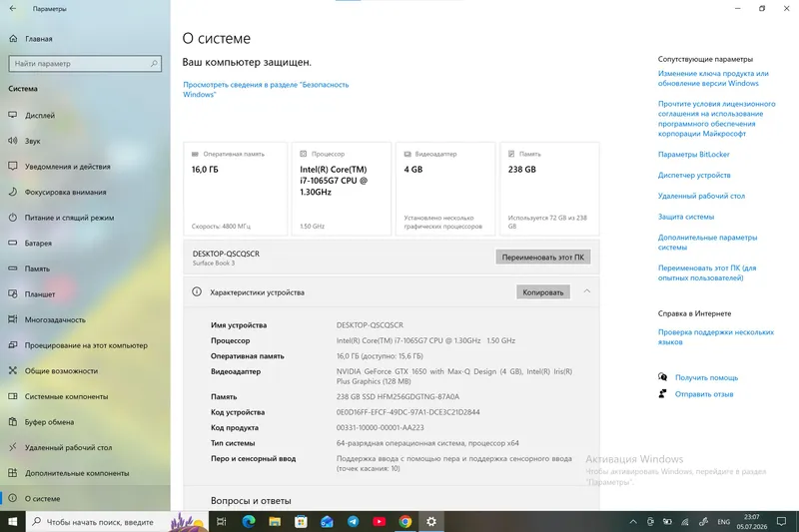Screen dimensions: 799x532
Task: Show hidden tray icons chevron
Action: point(633,522)
